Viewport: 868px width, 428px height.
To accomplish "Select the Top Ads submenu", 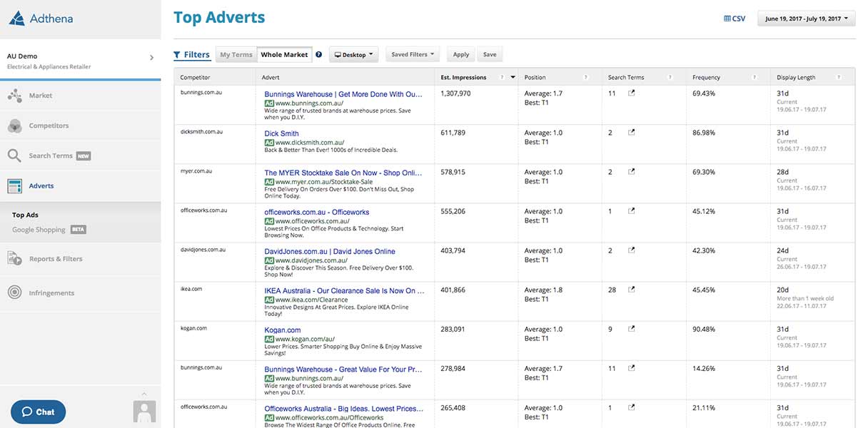I will [25, 215].
